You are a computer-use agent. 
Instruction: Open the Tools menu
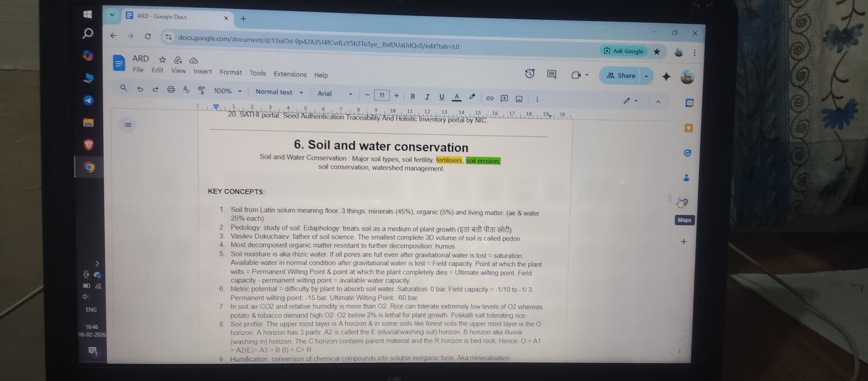coord(258,73)
